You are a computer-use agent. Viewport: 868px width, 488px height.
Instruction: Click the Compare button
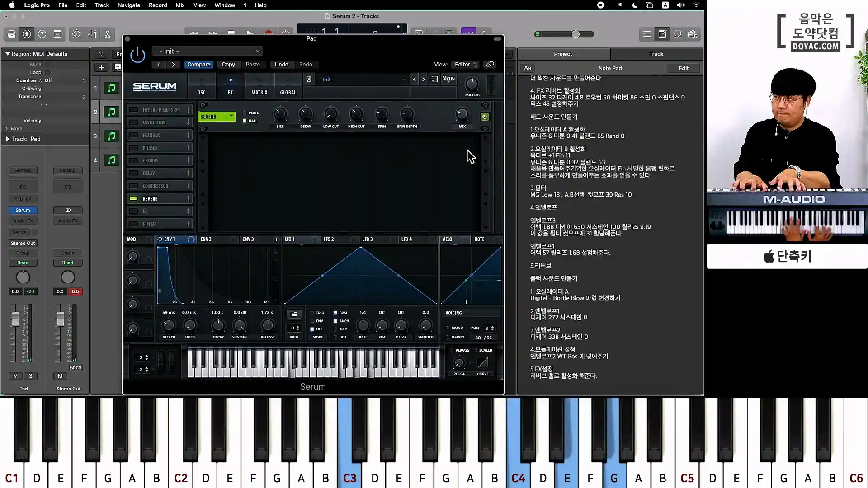click(x=198, y=64)
